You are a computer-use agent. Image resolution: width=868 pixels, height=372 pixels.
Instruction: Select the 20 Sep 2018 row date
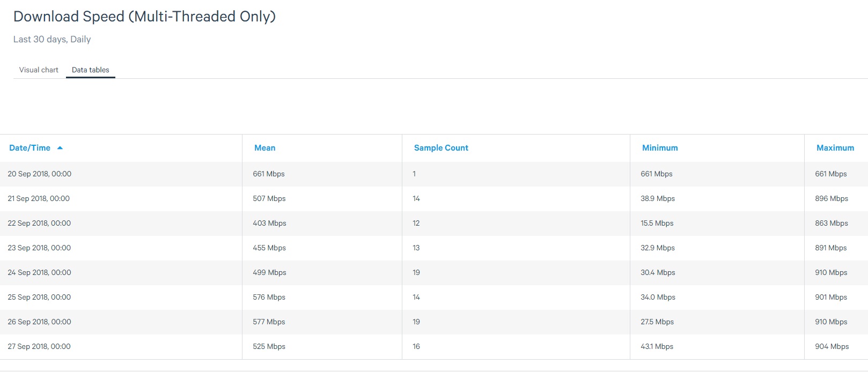(x=39, y=174)
